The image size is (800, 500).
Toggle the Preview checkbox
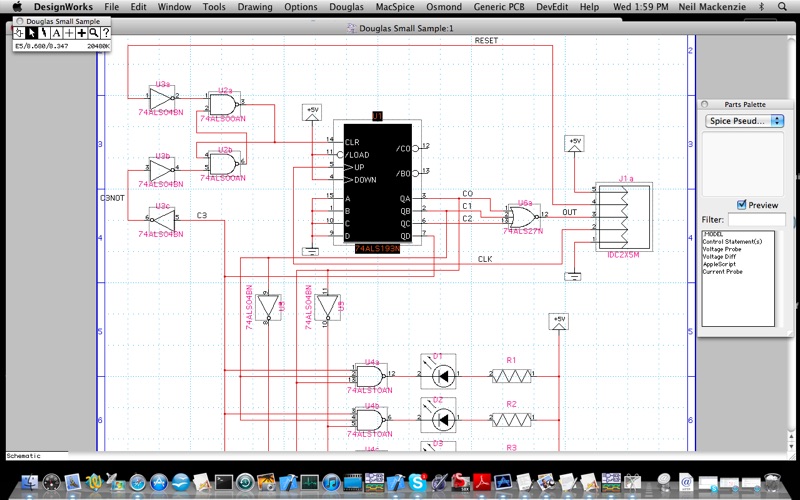[742, 205]
